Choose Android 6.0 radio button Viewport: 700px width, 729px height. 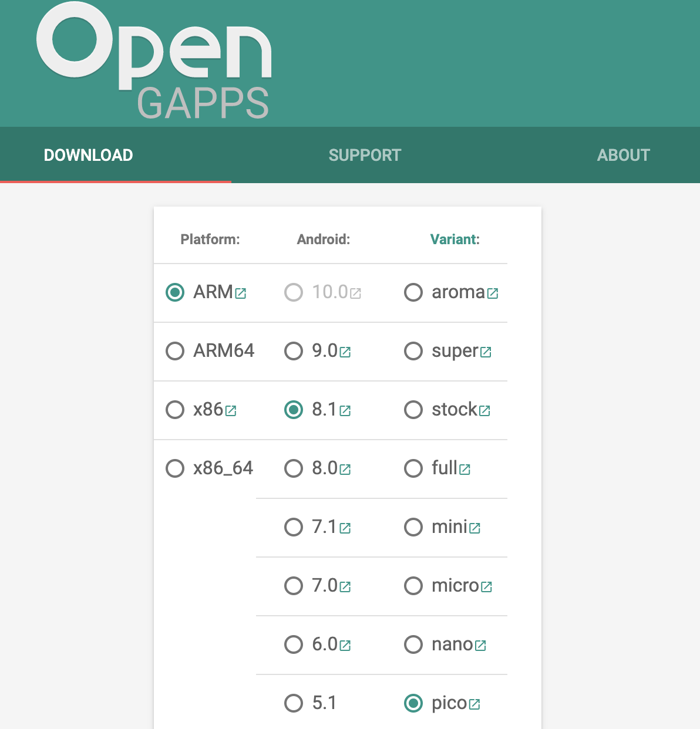(294, 644)
